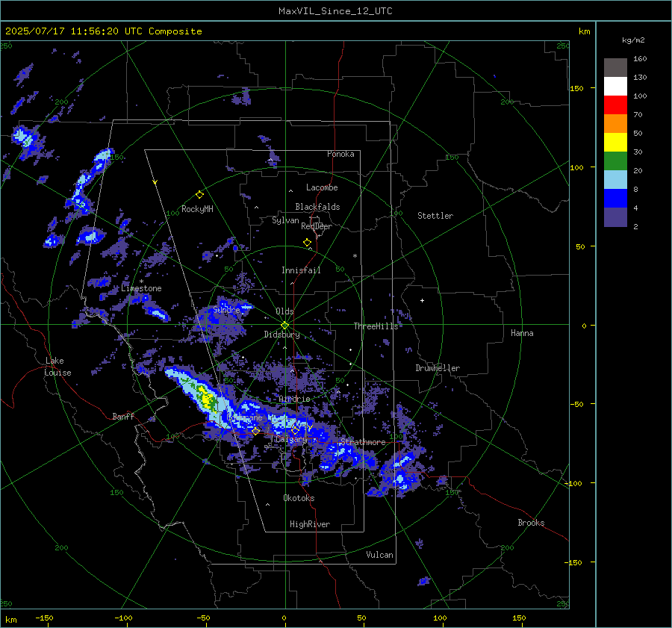Click the Vulcan map label
This screenshot has width=672, height=628.
(380, 555)
